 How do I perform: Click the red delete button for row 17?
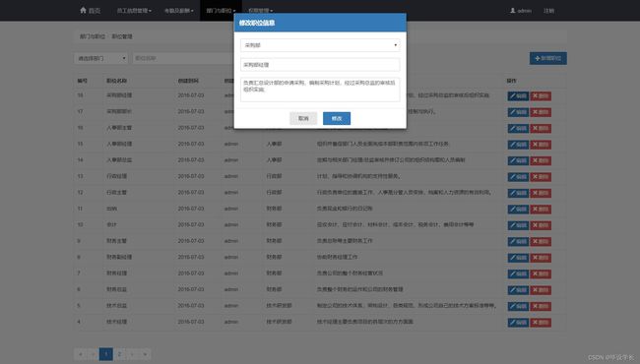[x=541, y=112]
